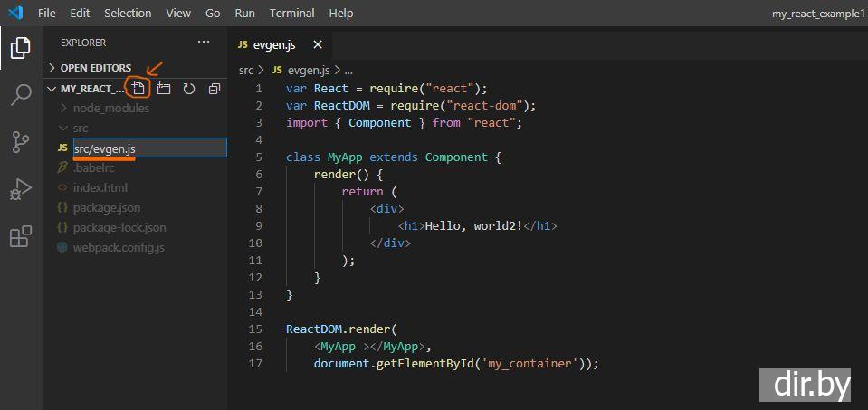868x410 pixels.
Task: Open the Selection menu
Action: (x=128, y=14)
